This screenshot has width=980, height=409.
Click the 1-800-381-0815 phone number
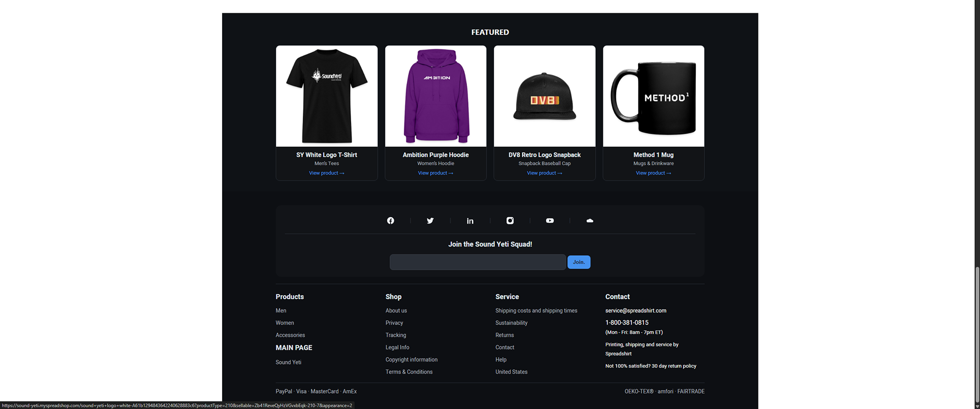[x=627, y=323]
